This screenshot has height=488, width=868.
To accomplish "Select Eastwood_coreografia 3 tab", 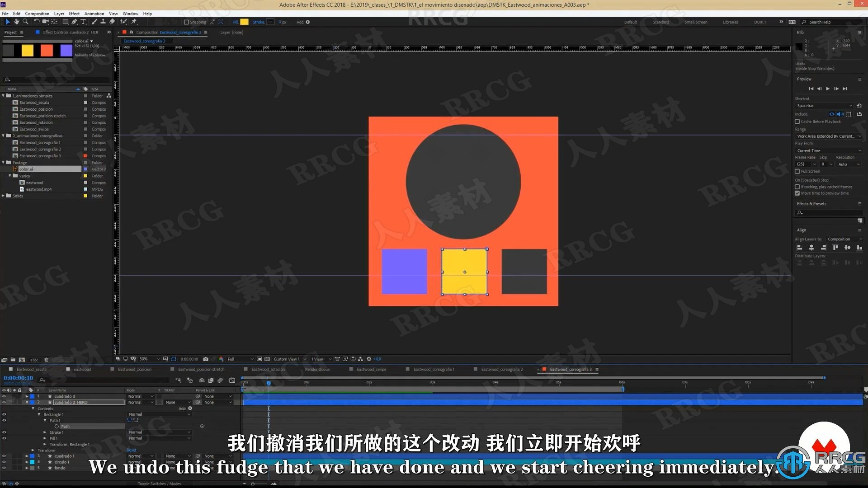I will (570, 370).
